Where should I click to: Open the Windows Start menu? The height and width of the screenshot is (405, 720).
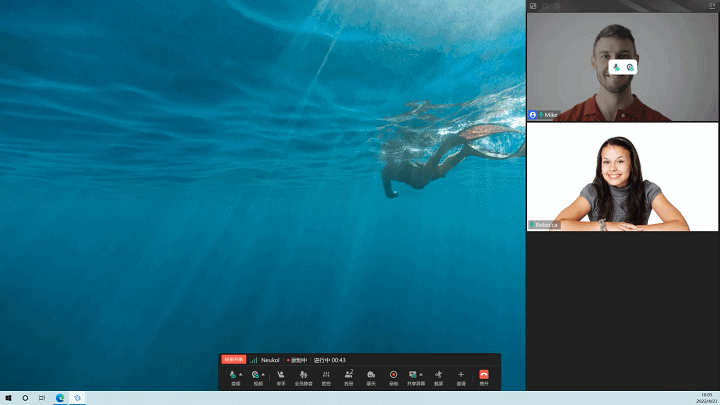(8, 398)
